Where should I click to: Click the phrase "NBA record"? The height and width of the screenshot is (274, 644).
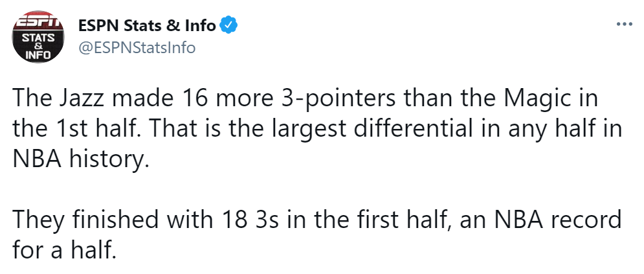(x=557, y=219)
